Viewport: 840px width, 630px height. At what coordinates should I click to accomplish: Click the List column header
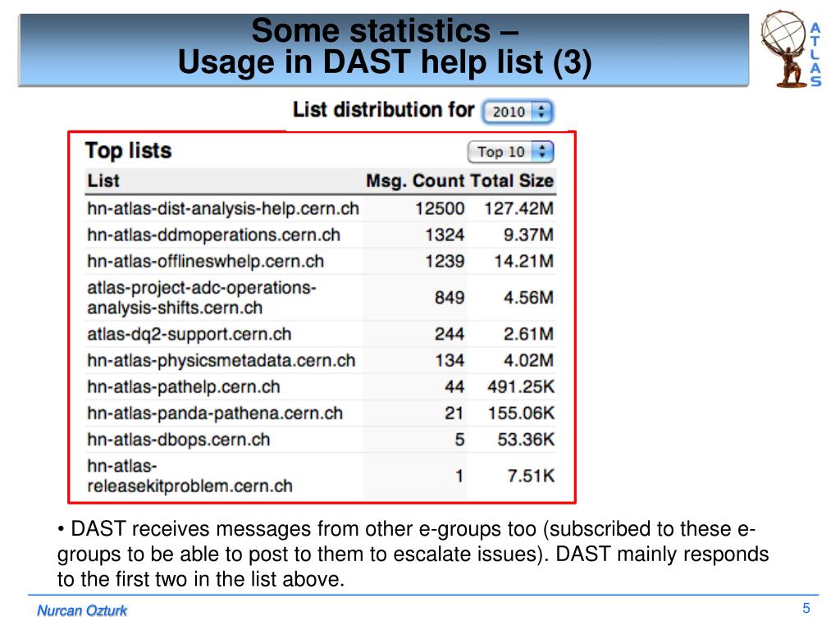(x=103, y=180)
